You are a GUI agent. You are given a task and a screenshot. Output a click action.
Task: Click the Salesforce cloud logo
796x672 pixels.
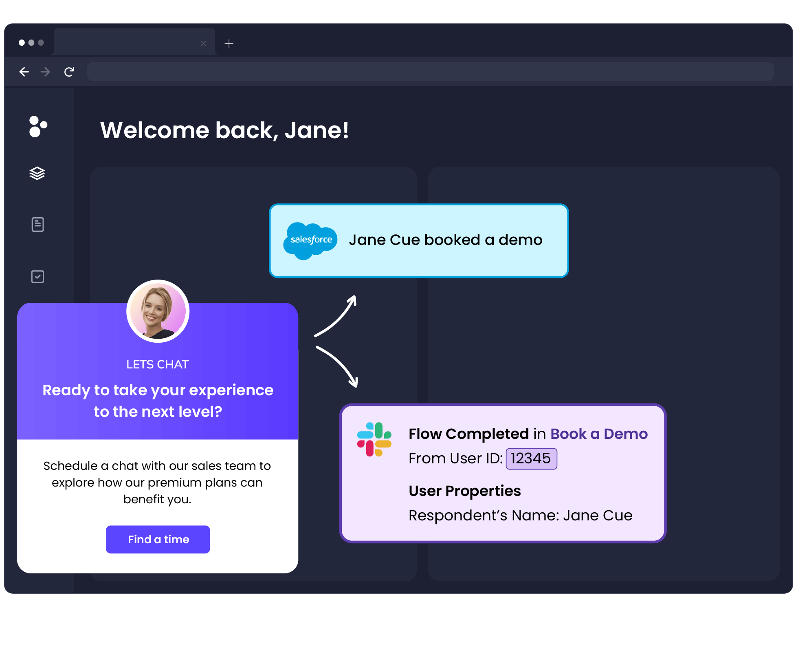[x=310, y=240]
